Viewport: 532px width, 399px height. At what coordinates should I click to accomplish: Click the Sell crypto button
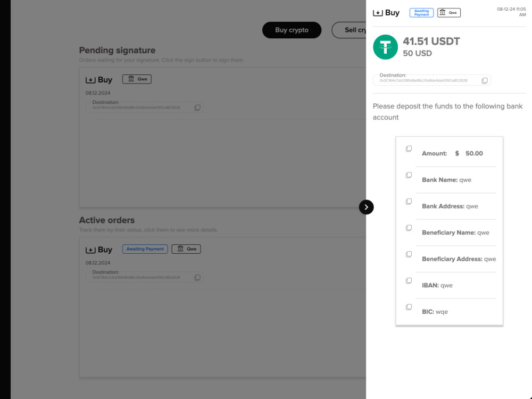pos(349,30)
